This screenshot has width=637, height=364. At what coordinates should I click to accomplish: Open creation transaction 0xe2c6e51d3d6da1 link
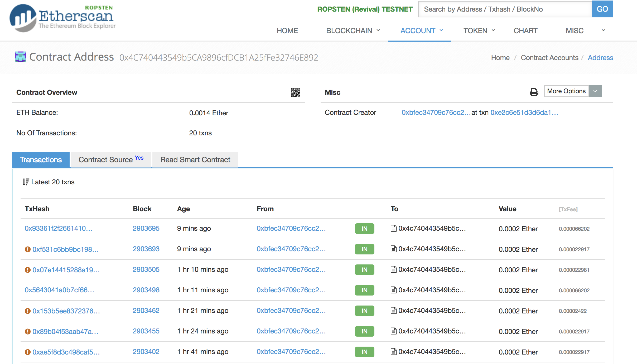click(x=524, y=112)
